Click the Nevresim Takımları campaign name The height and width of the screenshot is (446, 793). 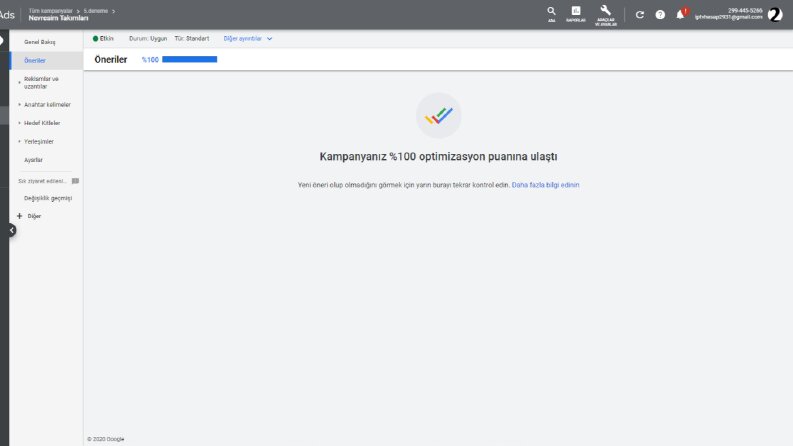tap(58, 18)
